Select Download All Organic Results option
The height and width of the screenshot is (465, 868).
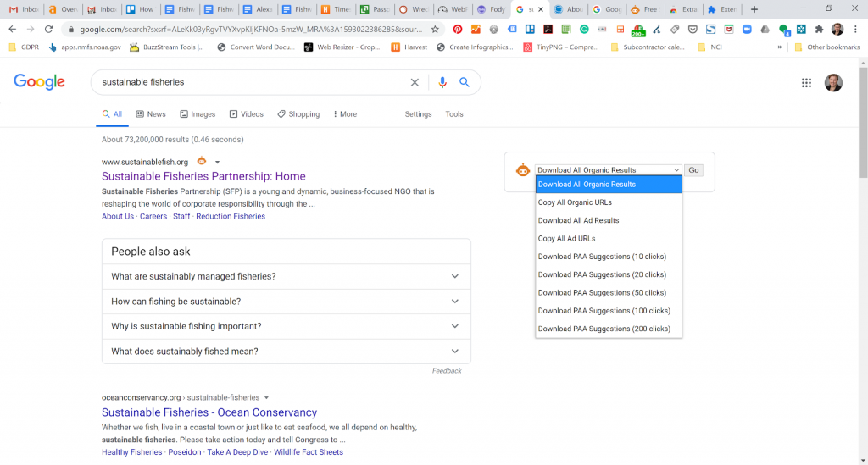point(609,185)
